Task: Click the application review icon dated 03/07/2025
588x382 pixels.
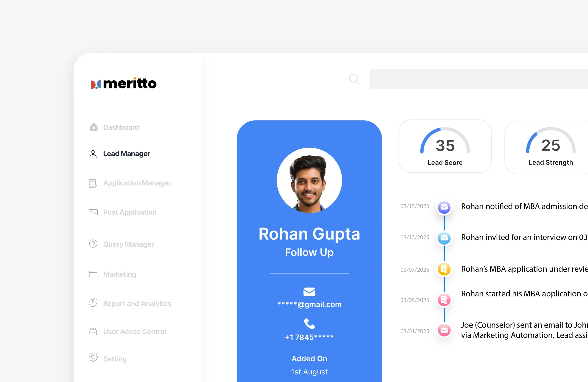Action: [444, 269]
